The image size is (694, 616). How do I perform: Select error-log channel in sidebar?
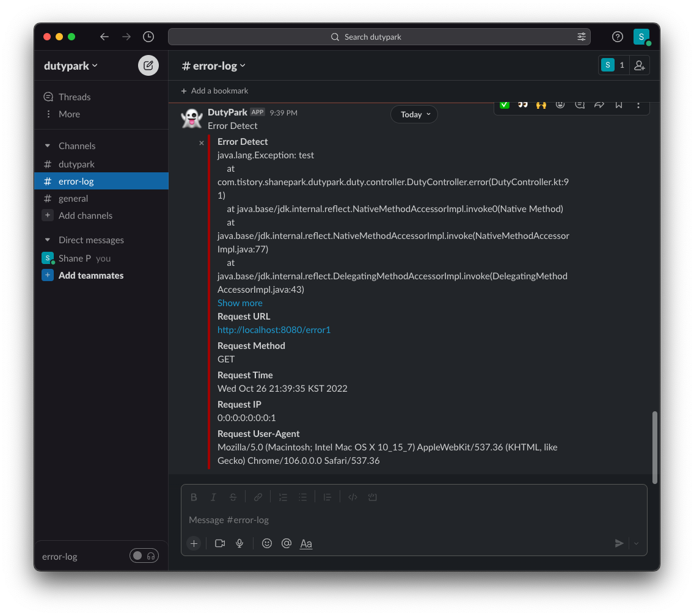click(x=101, y=181)
